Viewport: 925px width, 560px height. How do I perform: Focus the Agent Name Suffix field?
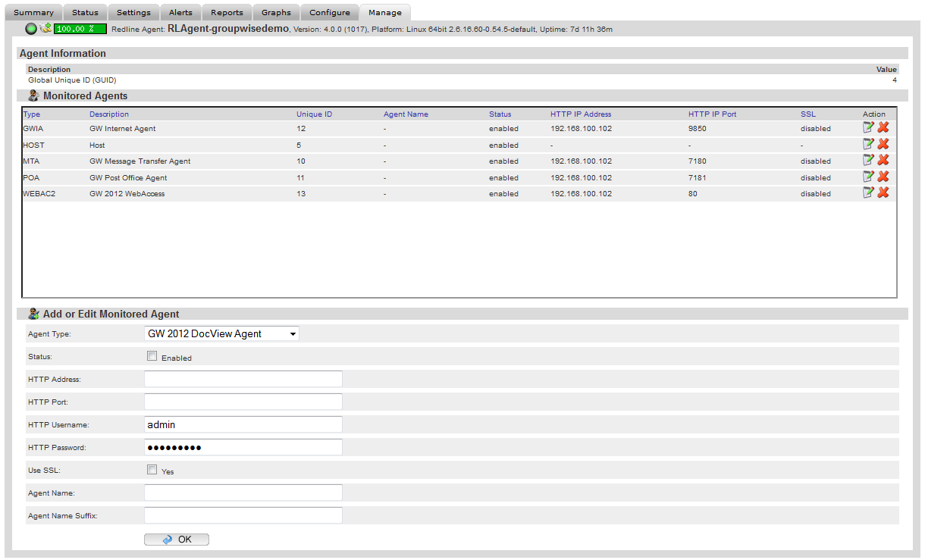pyautogui.click(x=243, y=515)
